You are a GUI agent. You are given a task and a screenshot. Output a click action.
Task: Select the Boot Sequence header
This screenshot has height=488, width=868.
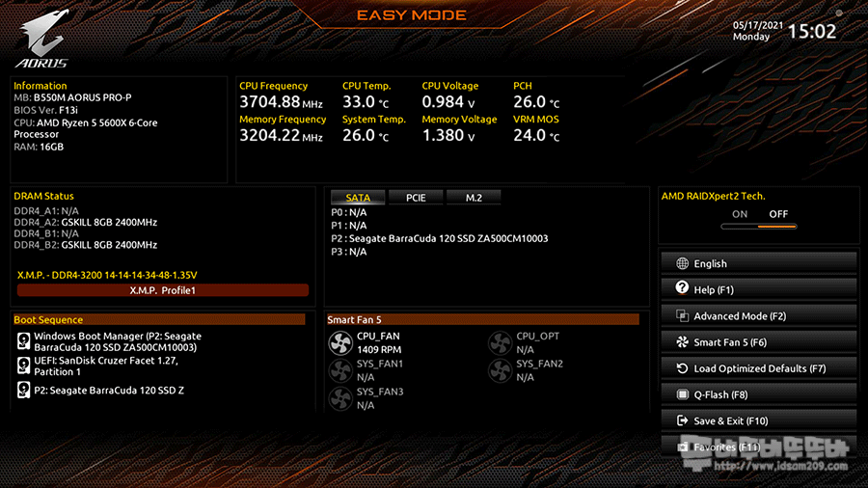click(x=159, y=320)
